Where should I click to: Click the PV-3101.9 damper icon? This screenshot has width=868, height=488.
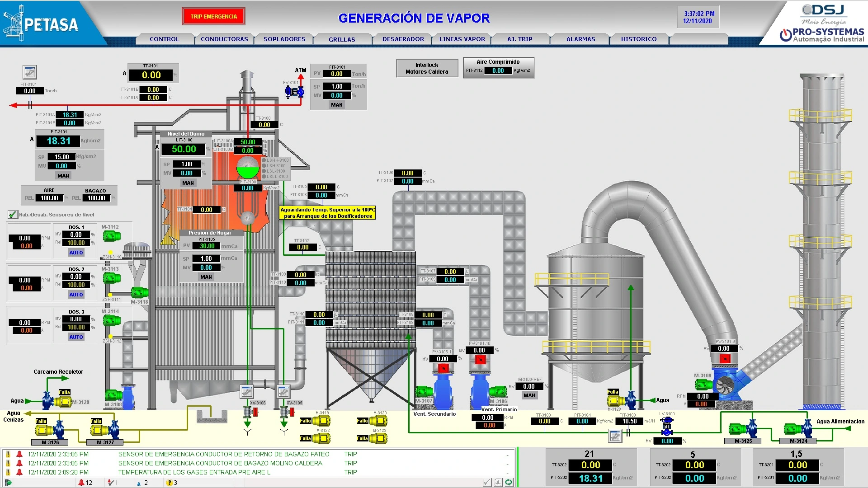pyautogui.click(x=725, y=359)
